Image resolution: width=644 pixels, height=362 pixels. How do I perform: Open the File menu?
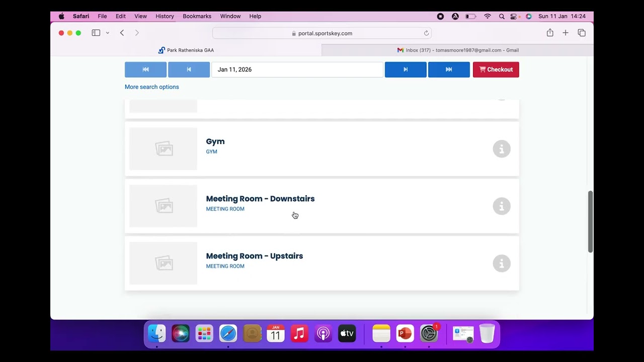click(x=102, y=16)
